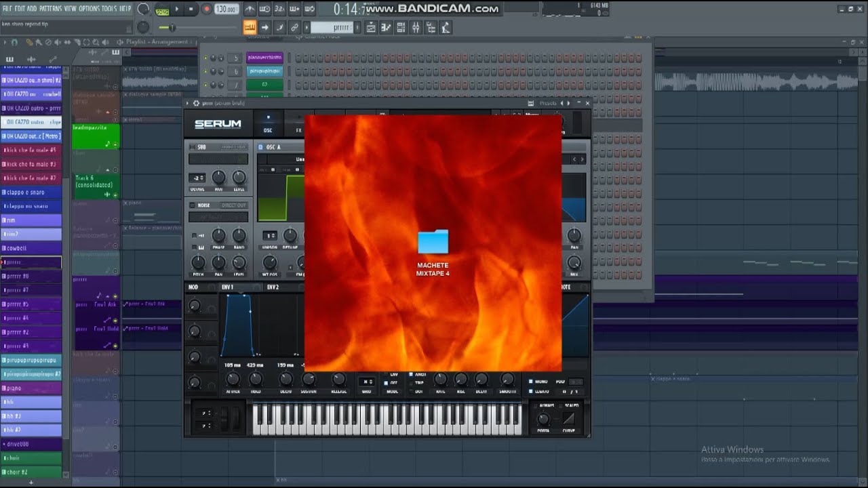Viewport: 868px width, 488px height.
Task: Open the TOOLS menu
Action: [108, 9]
